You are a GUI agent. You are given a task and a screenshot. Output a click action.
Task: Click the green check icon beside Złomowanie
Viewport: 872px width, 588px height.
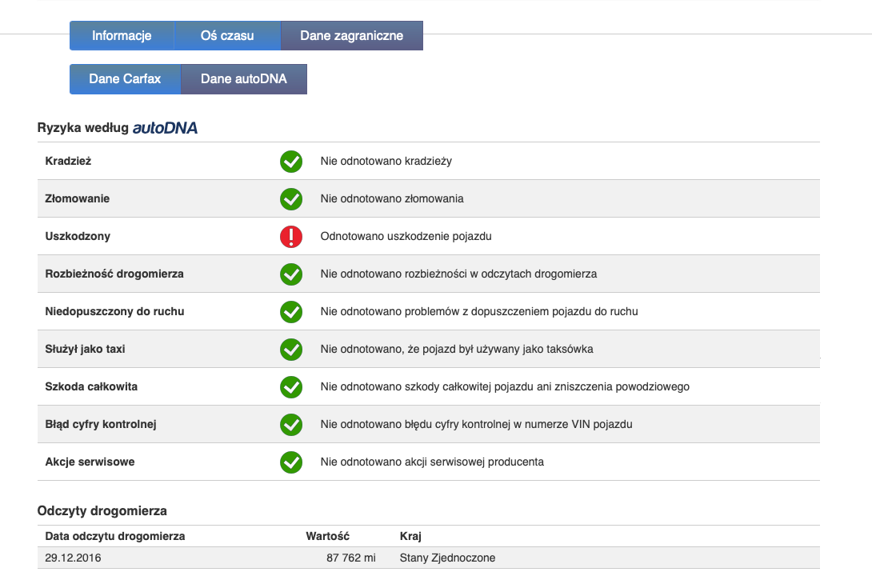[291, 199]
